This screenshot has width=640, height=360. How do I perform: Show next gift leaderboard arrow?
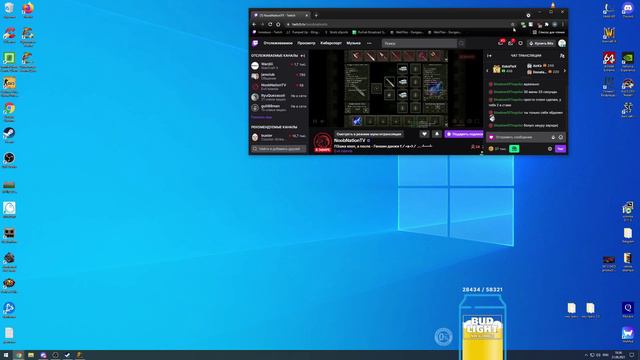click(564, 71)
